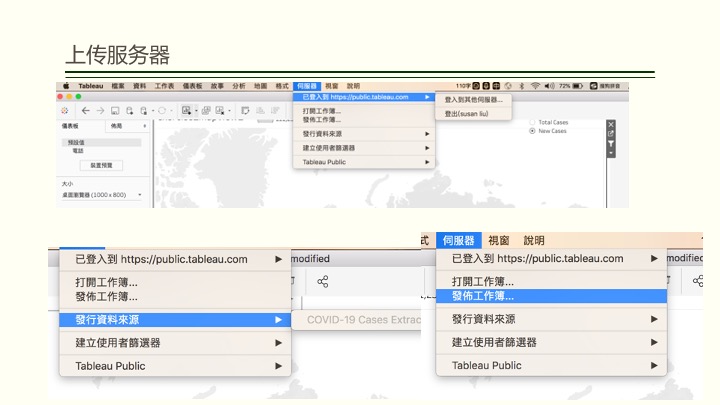This screenshot has height=405, width=720.
Task: Select the Total Cases radio button
Action: [x=532, y=122]
